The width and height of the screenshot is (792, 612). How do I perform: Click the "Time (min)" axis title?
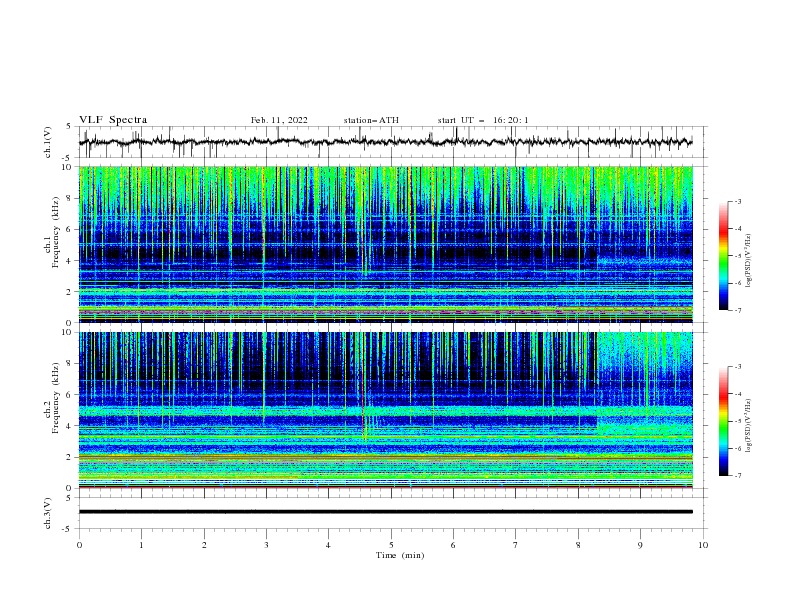pyautogui.click(x=400, y=555)
